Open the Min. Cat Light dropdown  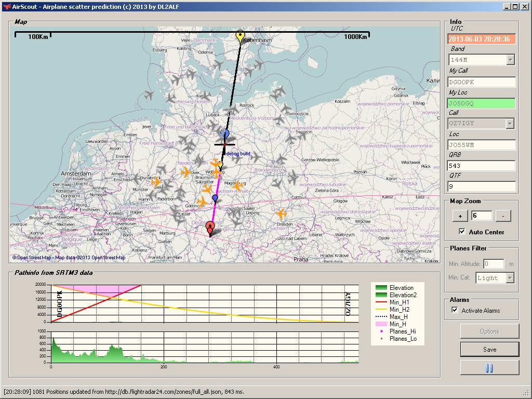coord(510,278)
